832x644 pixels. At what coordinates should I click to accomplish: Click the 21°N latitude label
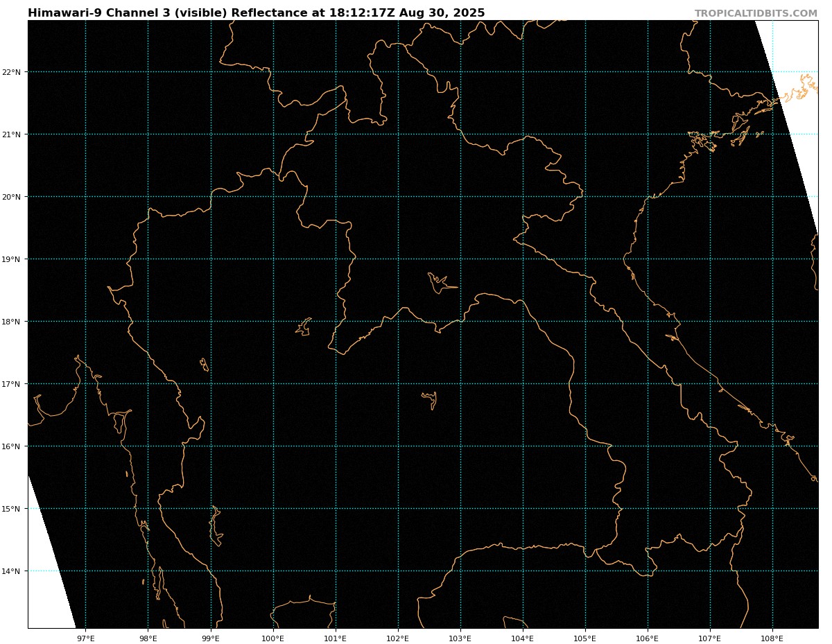click(x=12, y=134)
